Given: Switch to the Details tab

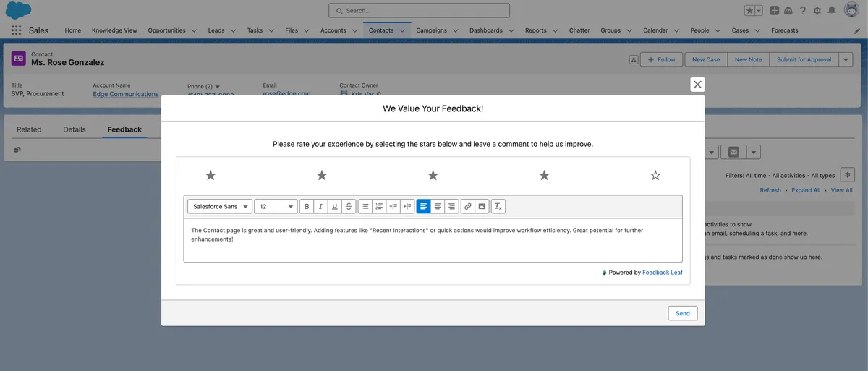Looking at the screenshot, I should coord(75,129).
